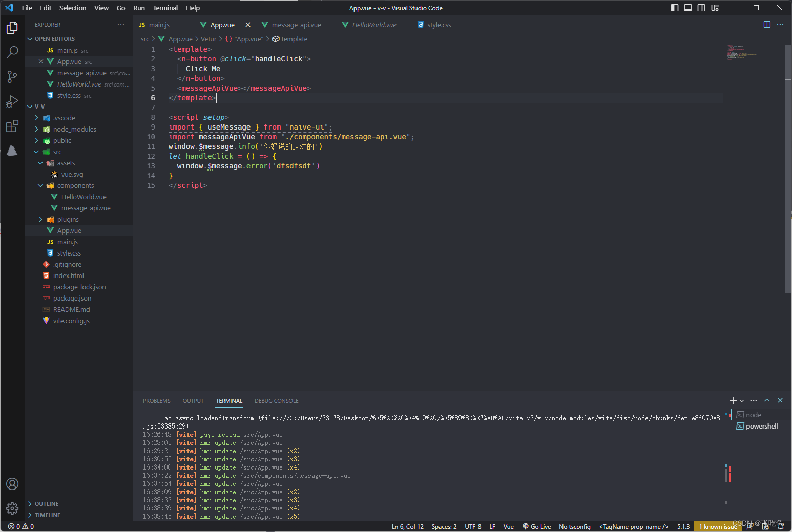This screenshot has width=792, height=532.
Task: Click the split editor right icon
Action: tap(767, 25)
